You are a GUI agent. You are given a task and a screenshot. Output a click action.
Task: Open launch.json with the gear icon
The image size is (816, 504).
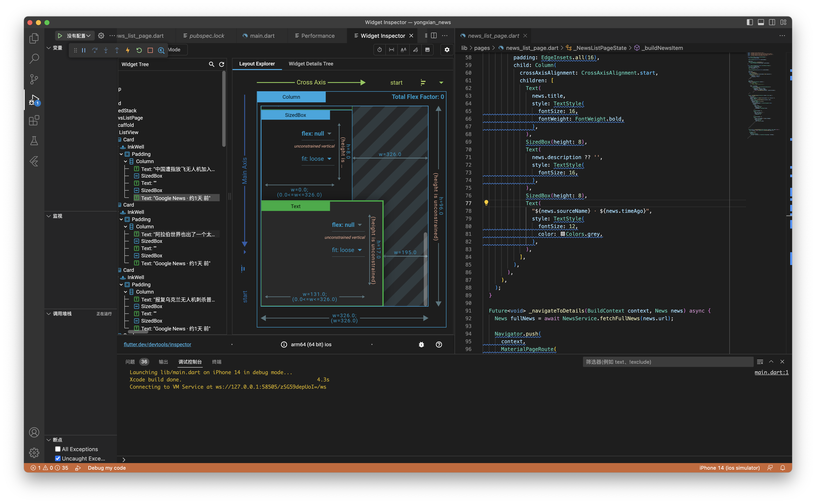[101, 36]
